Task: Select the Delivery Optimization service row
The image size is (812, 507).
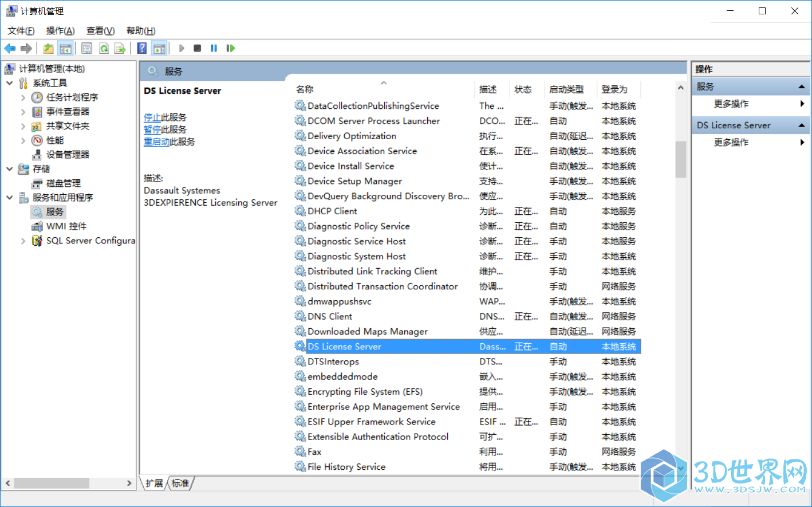Action: click(467, 136)
